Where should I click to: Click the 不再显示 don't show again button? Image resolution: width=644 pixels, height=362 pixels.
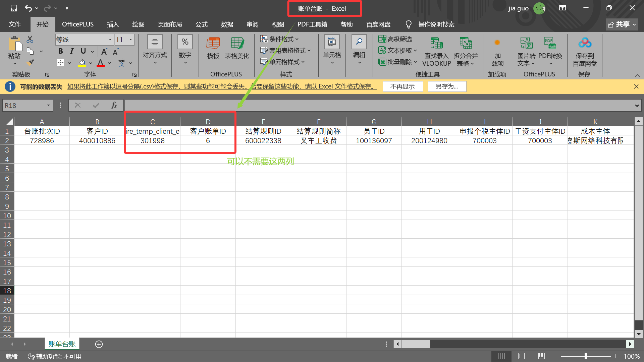point(402,86)
